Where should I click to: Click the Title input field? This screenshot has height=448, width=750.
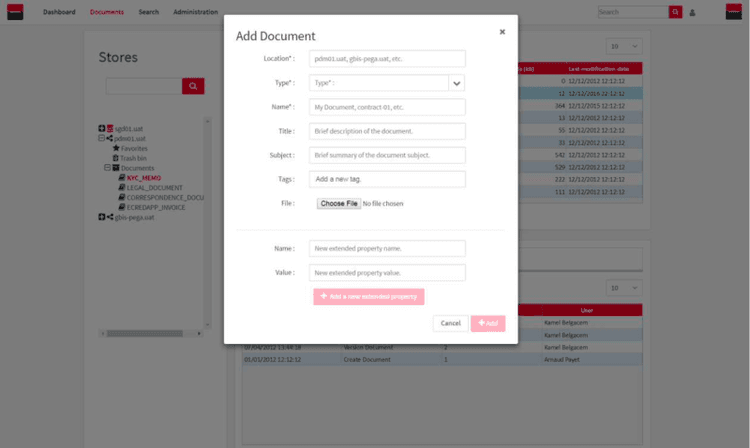tap(387, 131)
